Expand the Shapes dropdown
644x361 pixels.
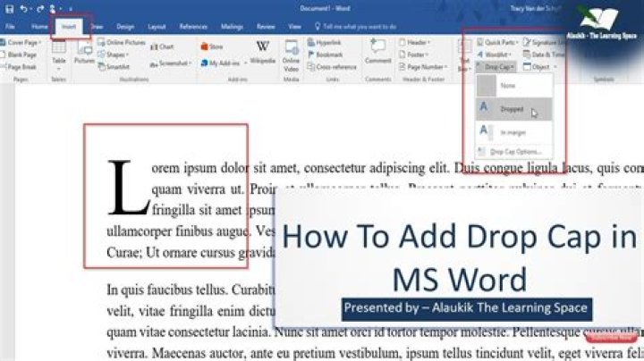point(114,55)
